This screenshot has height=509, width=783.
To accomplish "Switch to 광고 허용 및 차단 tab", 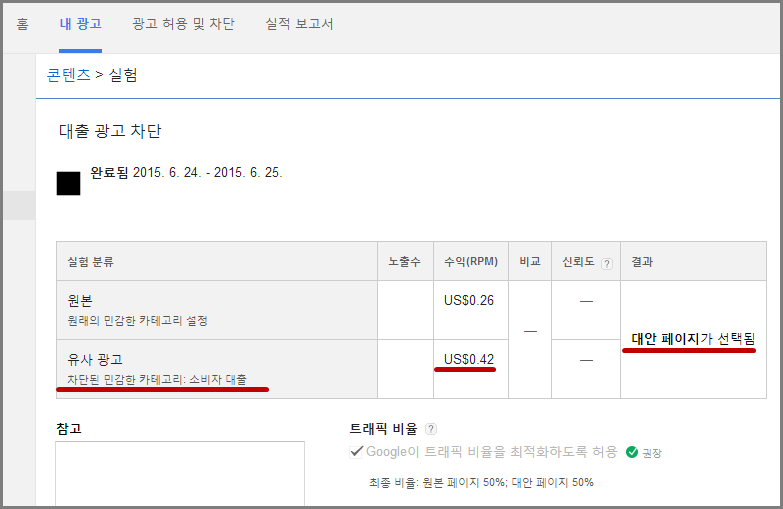I will (183, 23).
